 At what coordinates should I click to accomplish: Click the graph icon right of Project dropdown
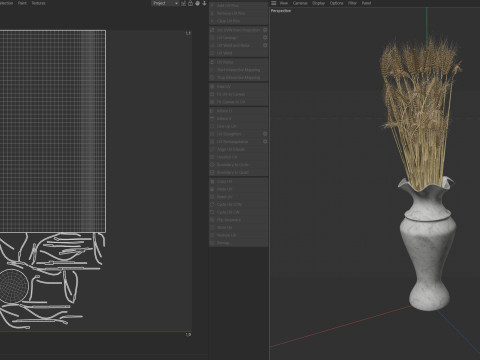(183, 3)
